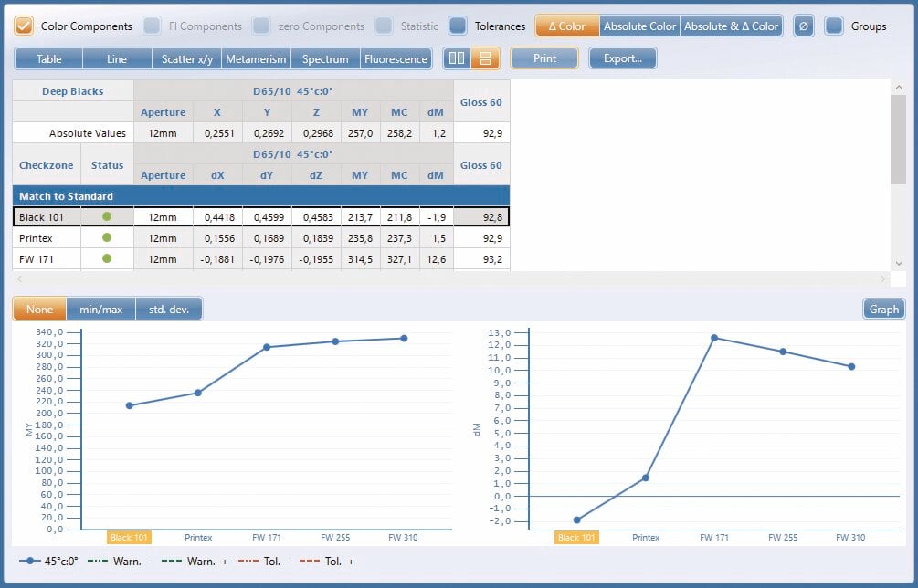This screenshot has width=918, height=588.
Task: Click the green status dot for FW 171
Action: 107,258
